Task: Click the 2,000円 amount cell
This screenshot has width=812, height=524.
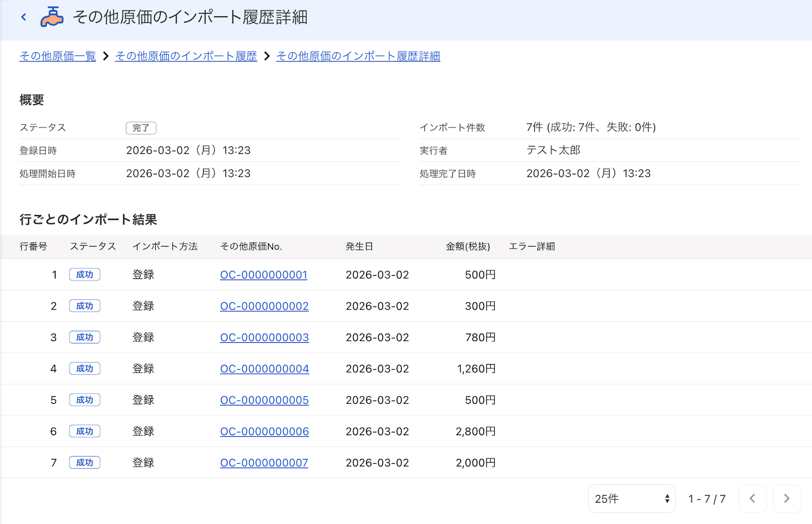Action: pyautogui.click(x=476, y=463)
